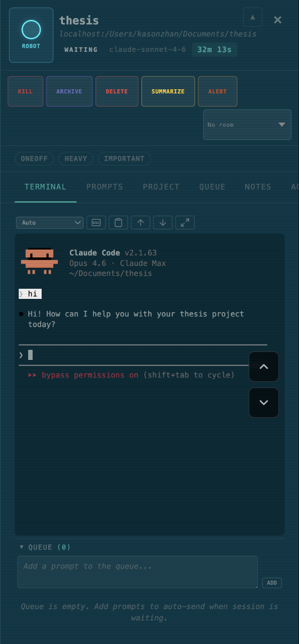Screen dimensions: 299x644
Task: Click the SUMMARIZE button
Action: click(168, 92)
